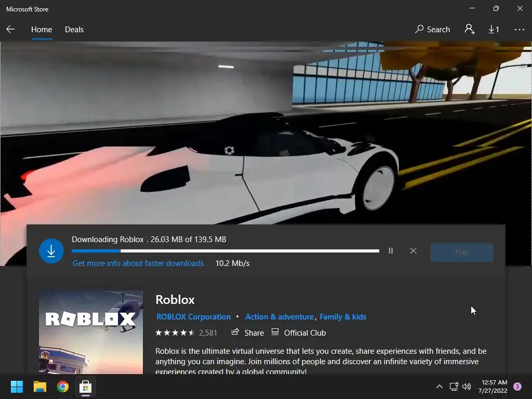This screenshot has width=532, height=399.
Task: Cancel the Roblox download
Action: click(x=413, y=251)
